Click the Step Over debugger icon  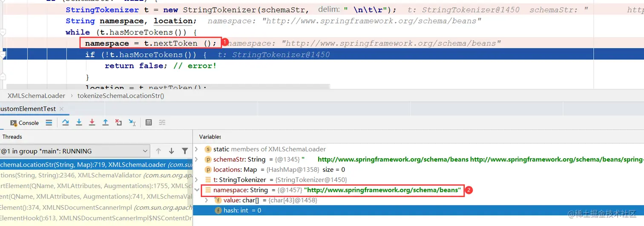click(66, 122)
